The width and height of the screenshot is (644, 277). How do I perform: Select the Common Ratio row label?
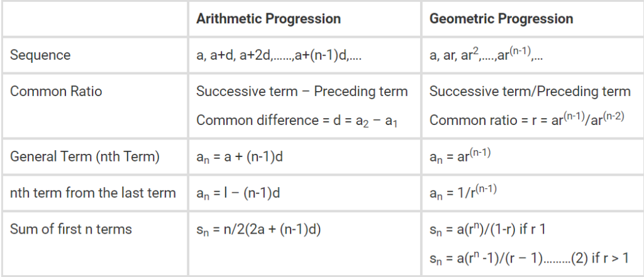(x=56, y=92)
